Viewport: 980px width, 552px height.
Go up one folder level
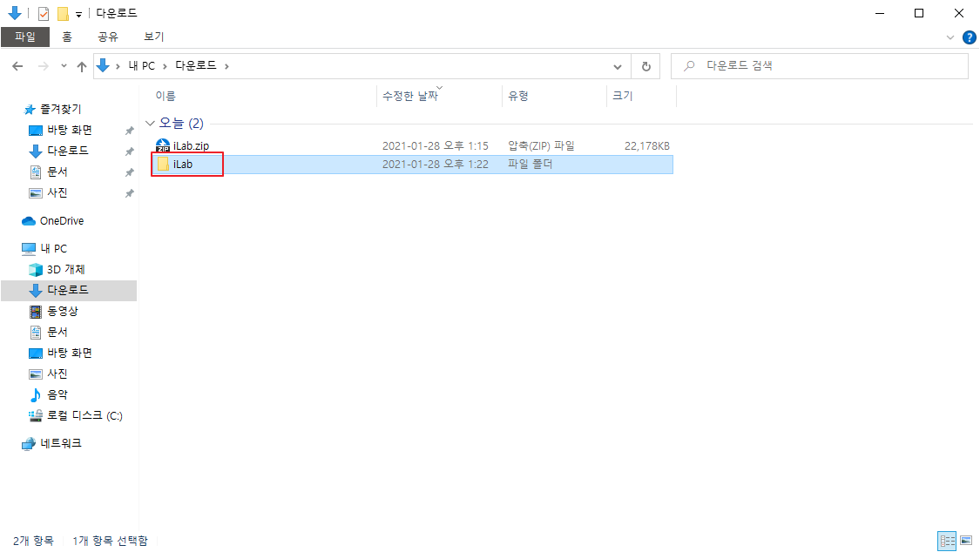(x=82, y=66)
